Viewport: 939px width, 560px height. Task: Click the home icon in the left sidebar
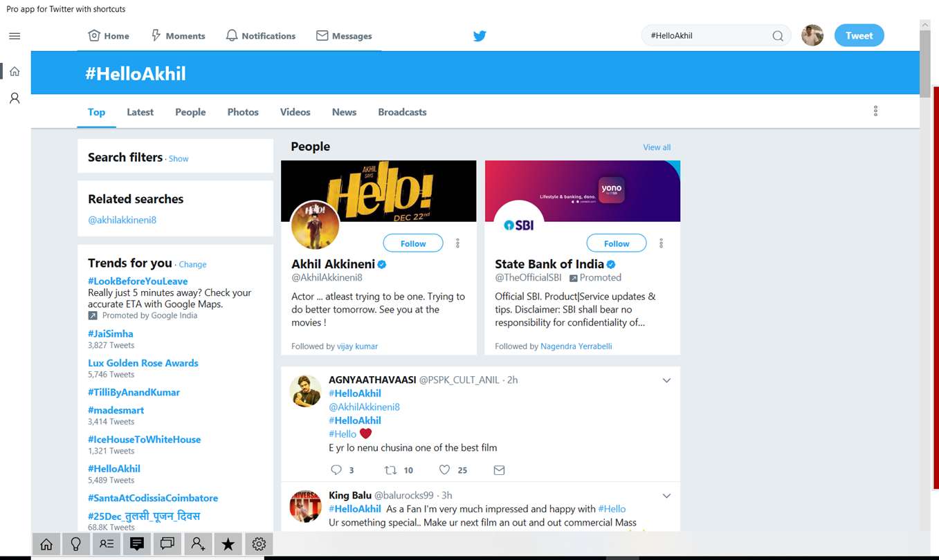pyautogui.click(x=15, y=71)
